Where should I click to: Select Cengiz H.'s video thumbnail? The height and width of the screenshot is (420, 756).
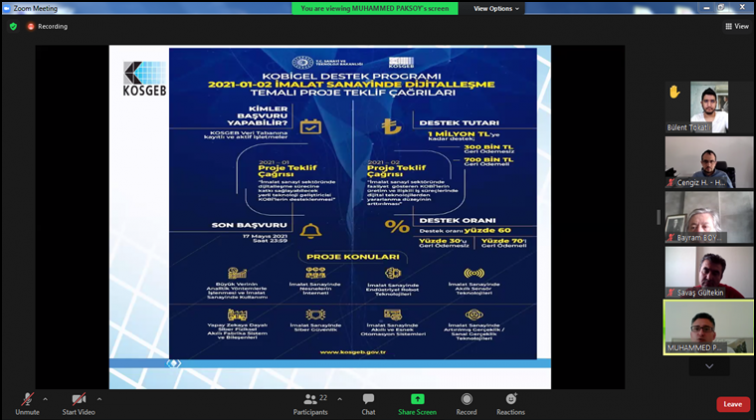[x=709, y=162]
